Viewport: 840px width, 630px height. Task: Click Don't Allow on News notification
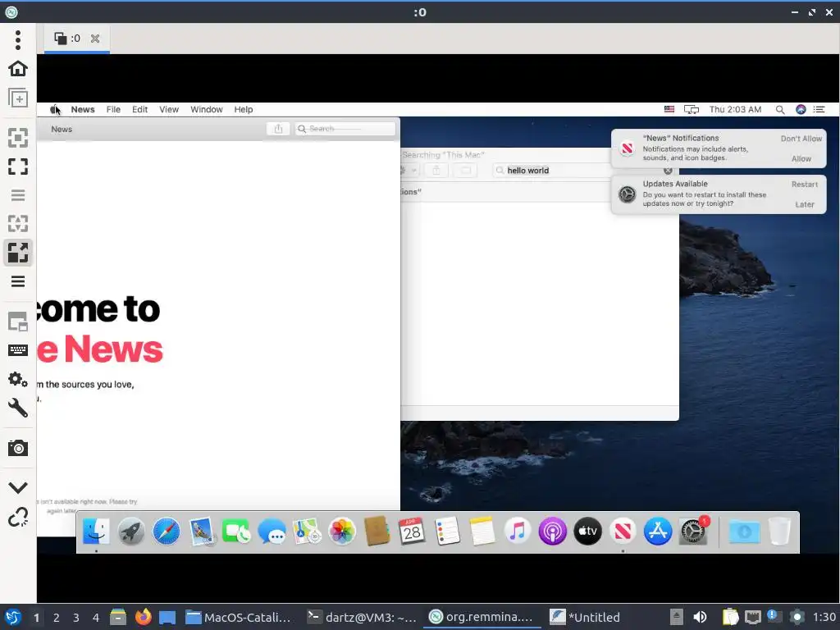801,139
